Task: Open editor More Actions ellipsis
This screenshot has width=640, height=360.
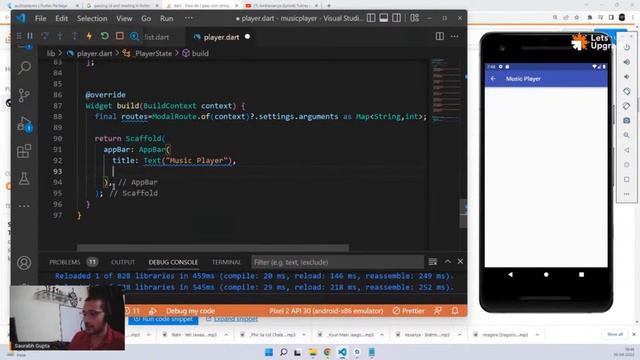Action: pos(454,36)
